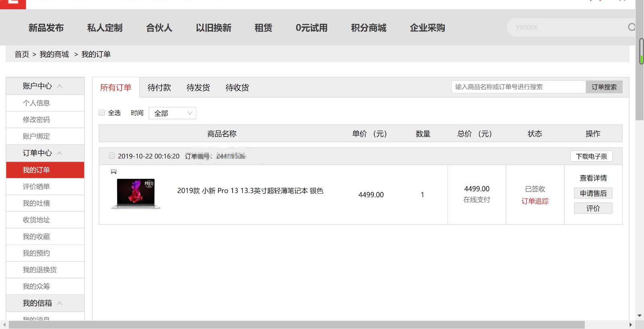Click the 订单搜索 button
Image resolution: width=644 pixels, height=329 pixels.
(604, 87)
